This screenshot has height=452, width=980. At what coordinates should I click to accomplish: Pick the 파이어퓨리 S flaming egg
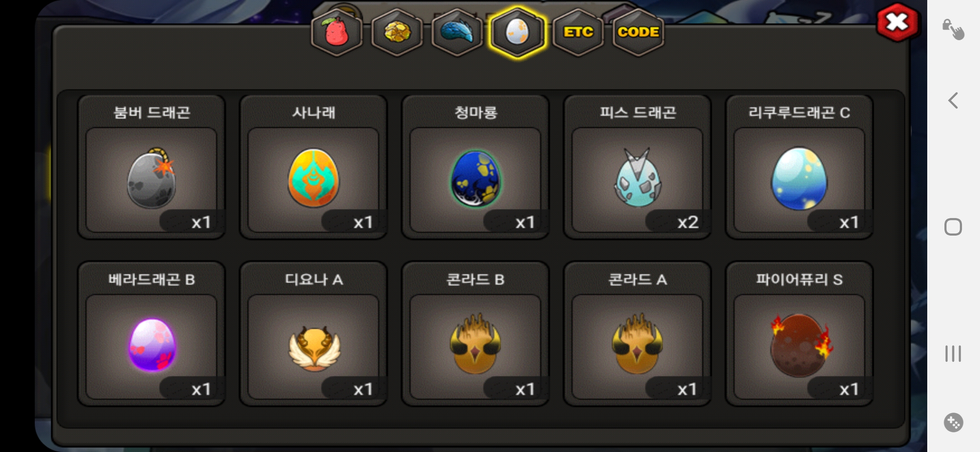(799, 334)
